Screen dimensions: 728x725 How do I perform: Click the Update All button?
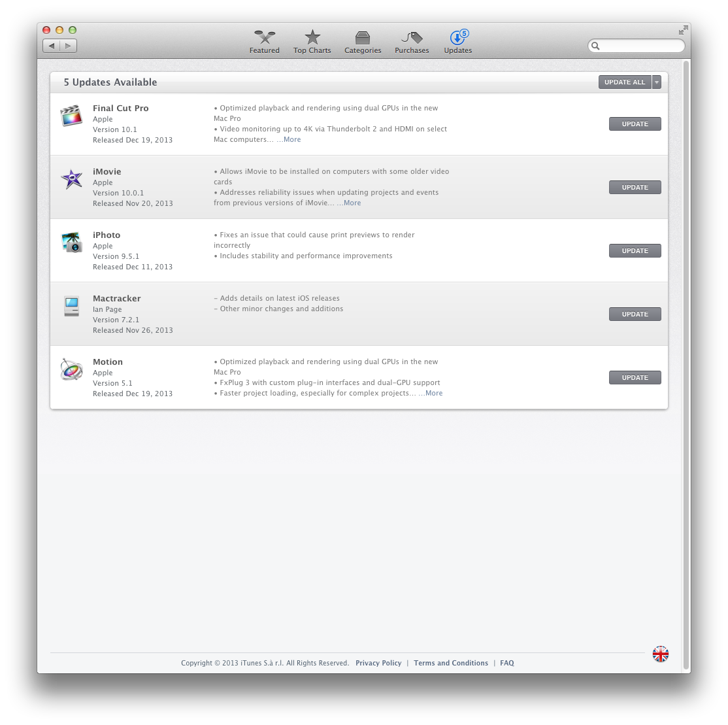coord(625,82)
